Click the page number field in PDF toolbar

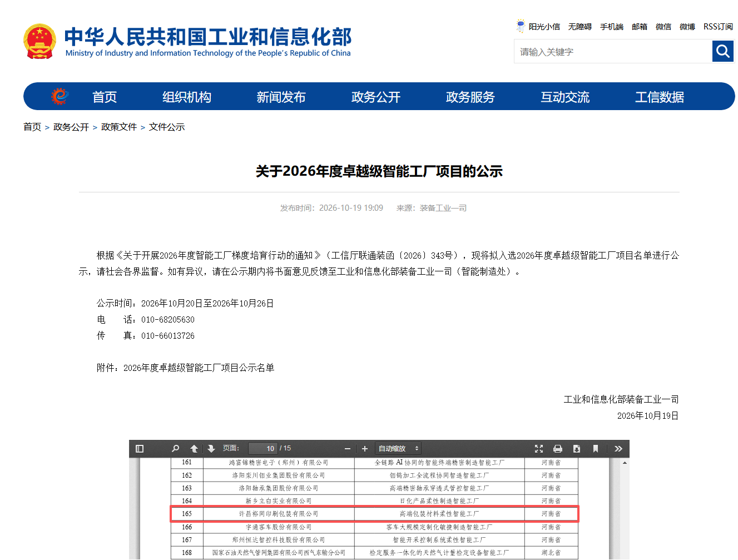262,449
